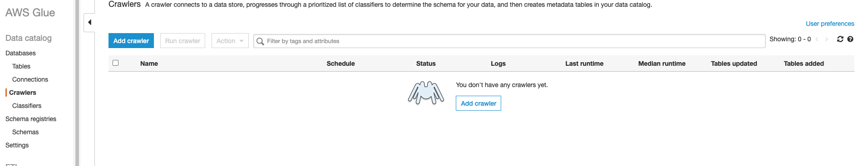Sort by the Name column header
868x166 pixels.
pyautogui.click(x=149, y=63)
